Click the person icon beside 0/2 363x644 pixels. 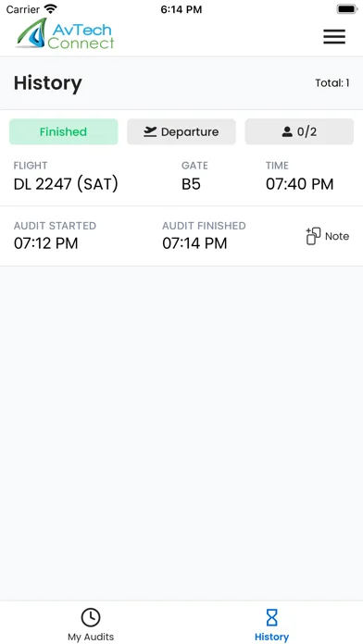tap(287, 131)
